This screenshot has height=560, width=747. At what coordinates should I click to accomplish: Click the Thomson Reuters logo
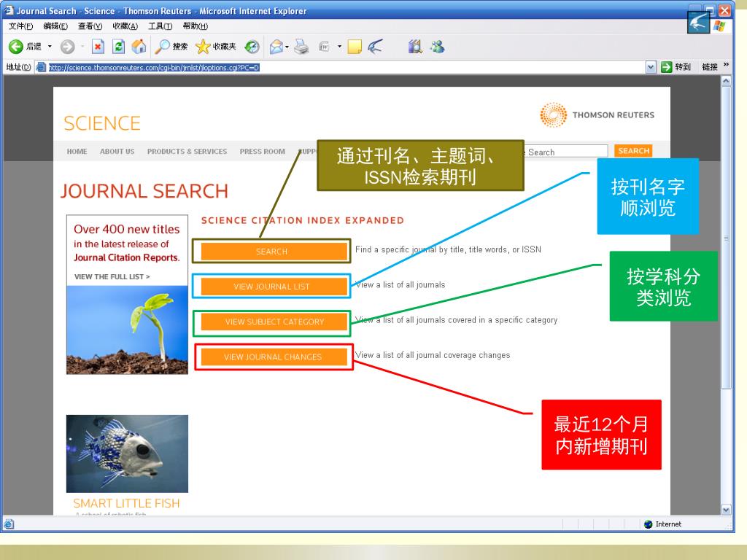pyautogui.click(x=597, y=114)
